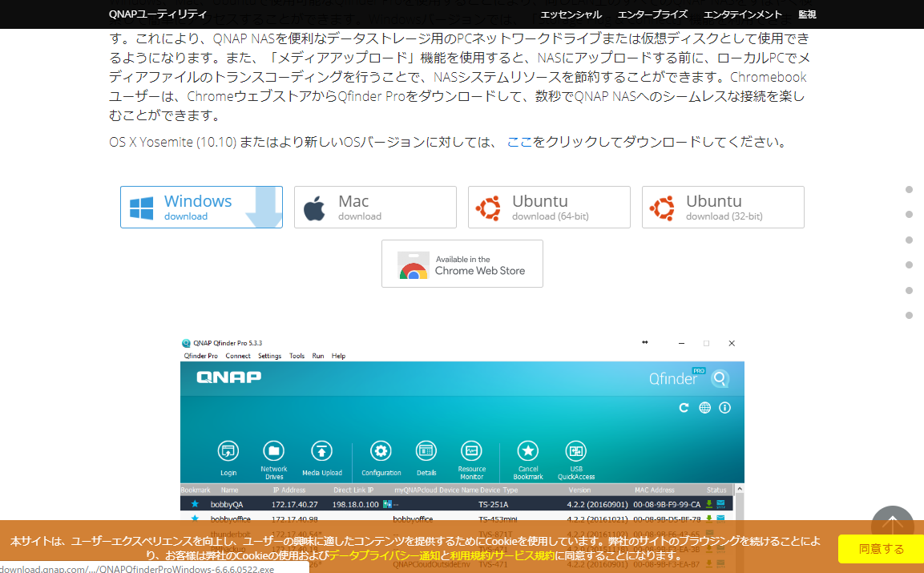Open the Settings menu

click(x=268, y=356)
